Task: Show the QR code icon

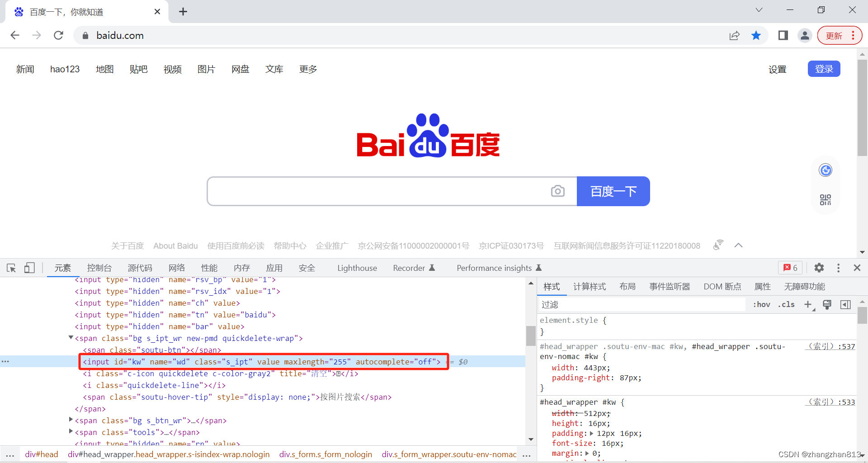Action: point(826,199)
